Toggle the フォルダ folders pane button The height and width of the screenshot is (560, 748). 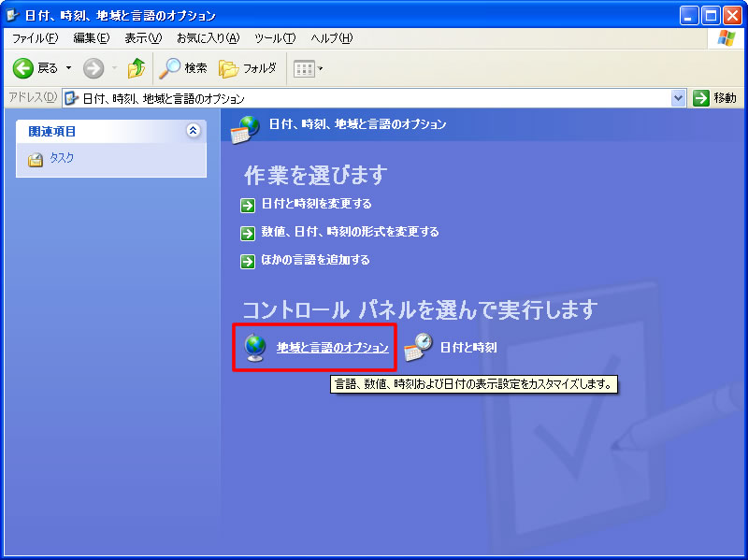coord(248,68)
